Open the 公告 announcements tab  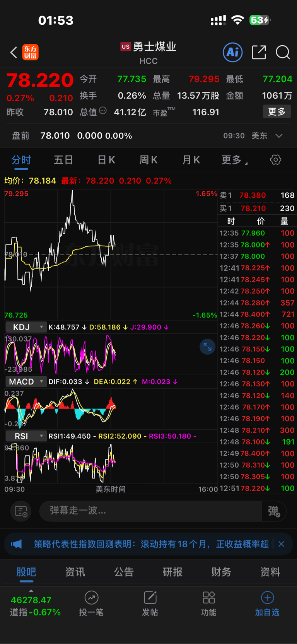point(124,572)
